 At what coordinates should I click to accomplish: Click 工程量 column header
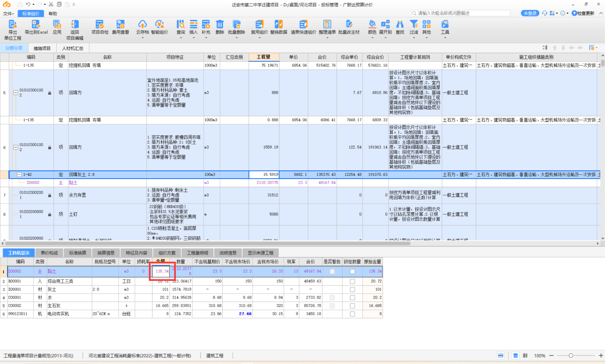[264, 57]
